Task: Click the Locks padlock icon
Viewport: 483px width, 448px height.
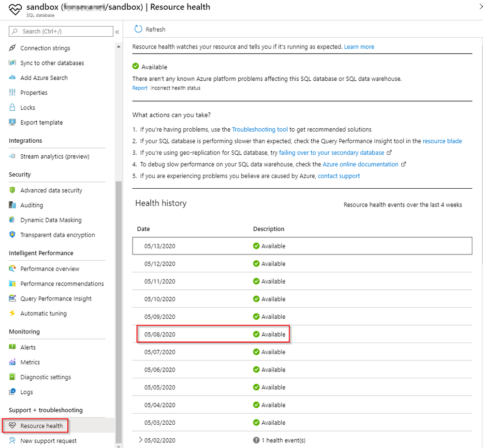Action: (x=13, y=107)
